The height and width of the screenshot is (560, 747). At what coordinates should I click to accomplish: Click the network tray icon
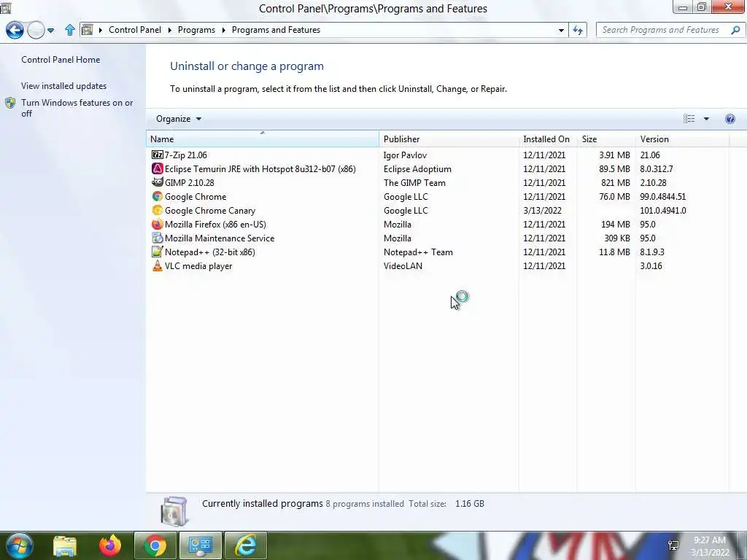[x=673, y=545]
